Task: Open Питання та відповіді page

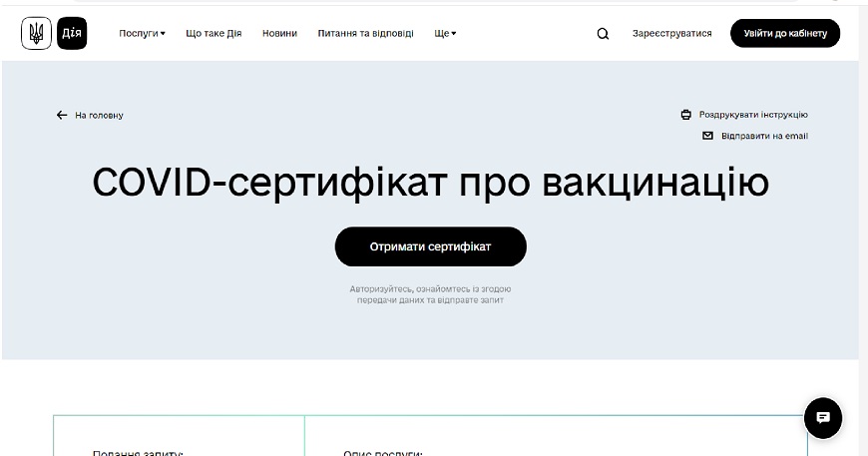Action: (365, 33)
